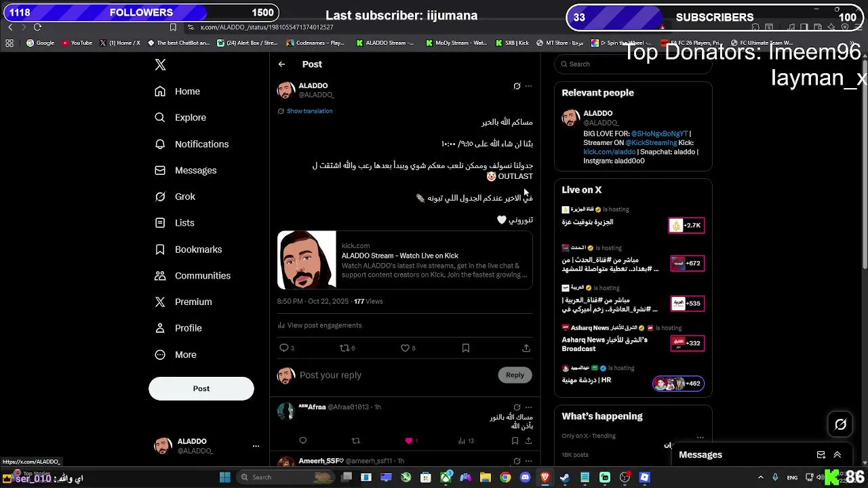Click floating Grok button
868x488 pixels.
[x=840, y=424]
